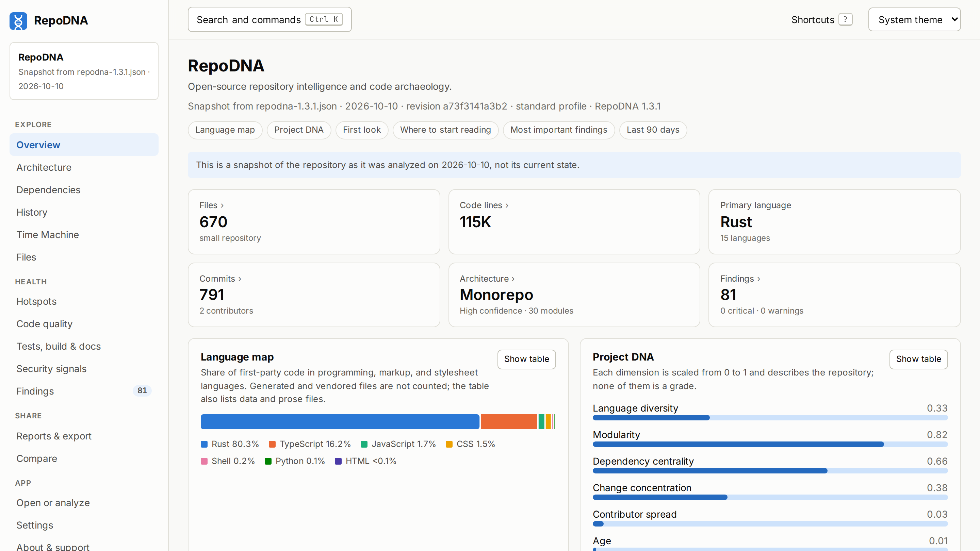Screen dimensions: 980x551
Task: Click the Dependency centrality progress bar
Action: point(770,471)
